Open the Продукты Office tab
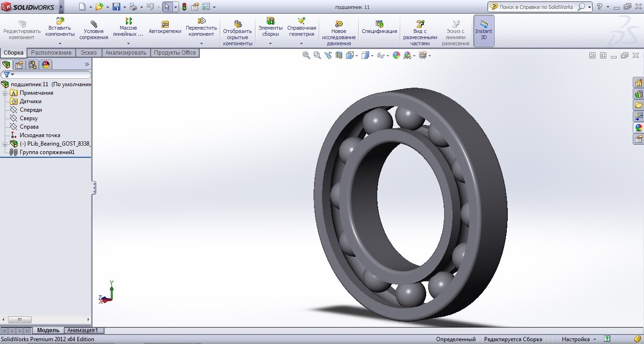This screenshot has height=344, width=644. pos(175,53)
